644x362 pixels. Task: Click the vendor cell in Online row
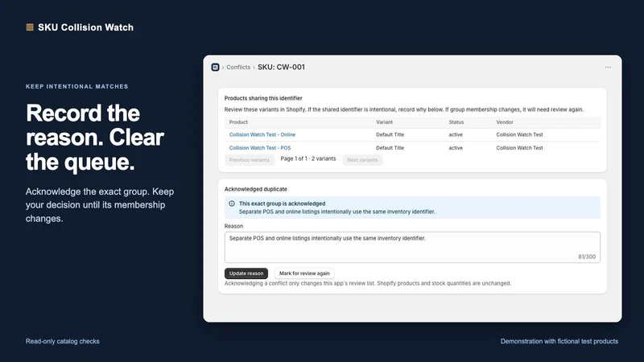click(519, 134)
